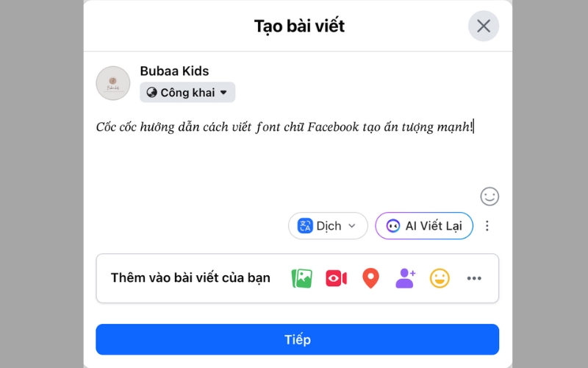Click the translate icon beside Dịch
Screen dimensions: 588x368
coord(305,226)
